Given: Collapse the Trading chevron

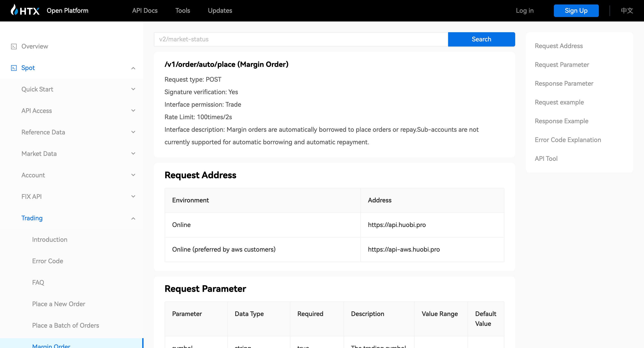Looking at the screenshot, I should 133,218.
